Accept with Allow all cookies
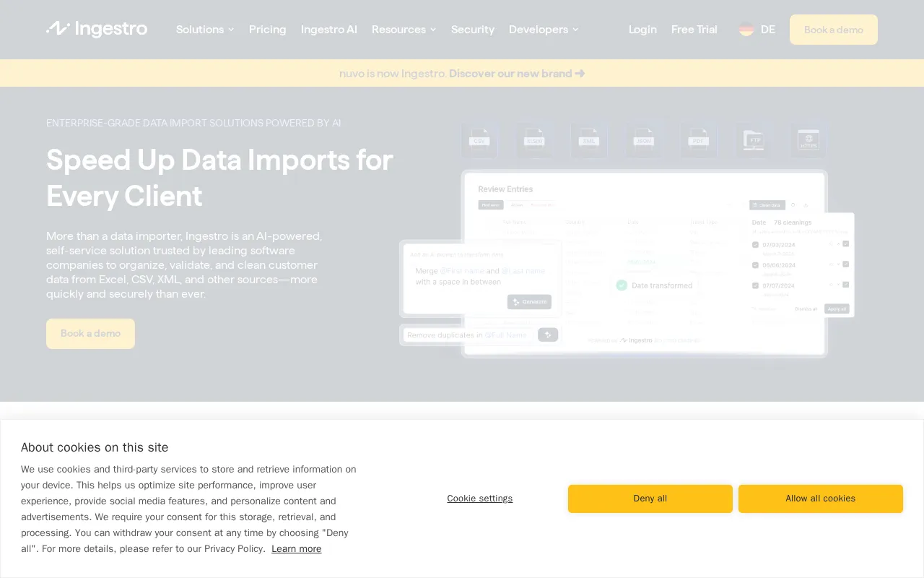Image resolution: width=924 pixels, height=578 pixels. [821, 499]
